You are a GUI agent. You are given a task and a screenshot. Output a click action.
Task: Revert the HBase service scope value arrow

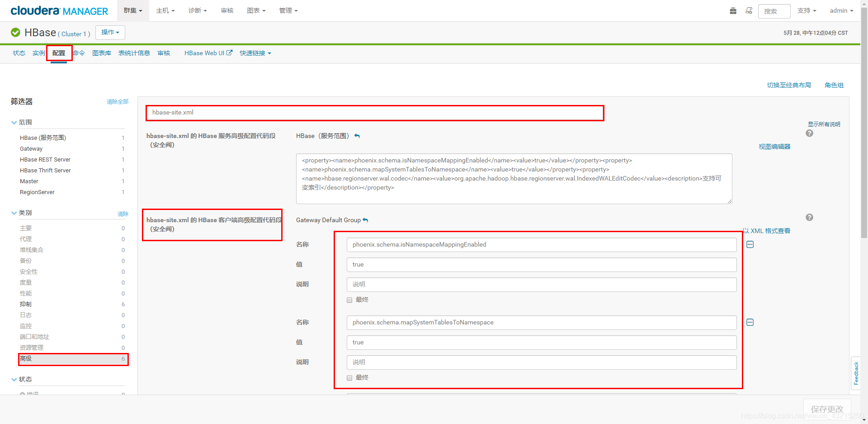(x=357, y=136)
